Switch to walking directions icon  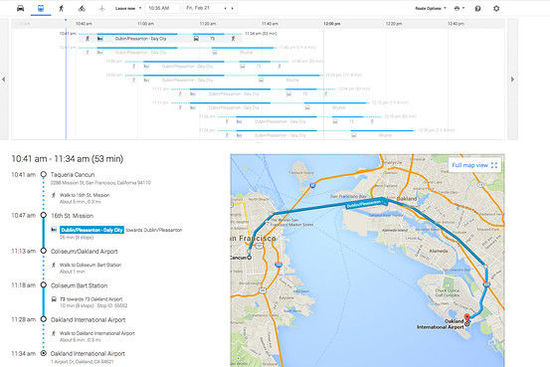coord(61,8)
